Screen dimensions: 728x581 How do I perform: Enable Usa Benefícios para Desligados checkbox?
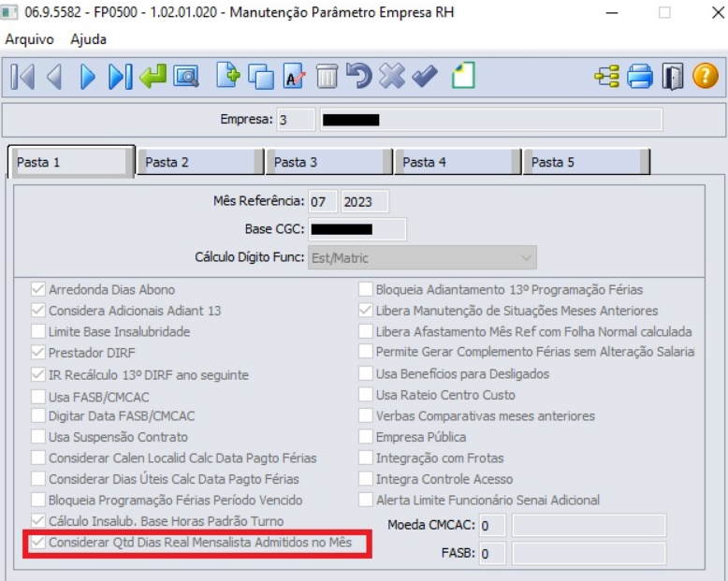365,373
